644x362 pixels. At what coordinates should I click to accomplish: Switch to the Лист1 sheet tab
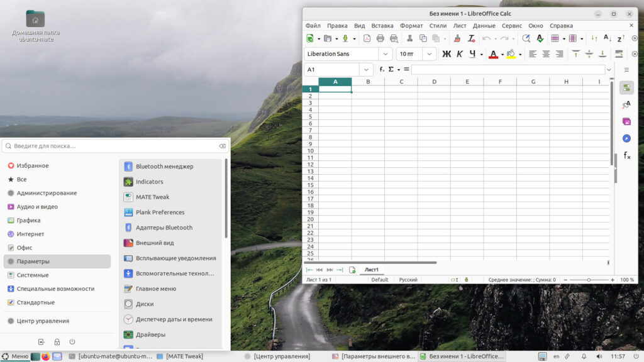point(372,270)
